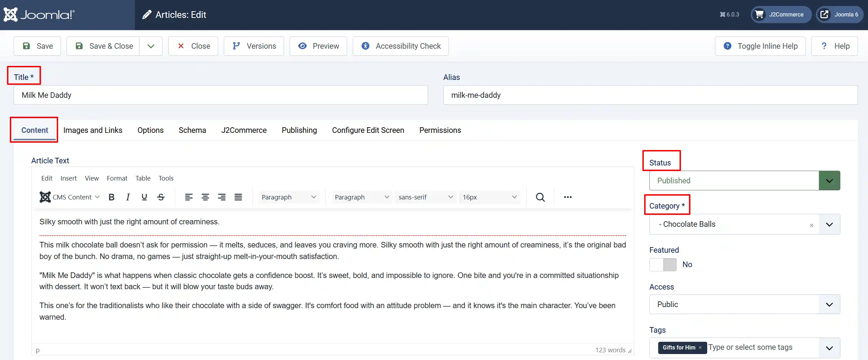Click the tags input 'Type or select some tags'
868x360 pixels.
tap(750, 347)
